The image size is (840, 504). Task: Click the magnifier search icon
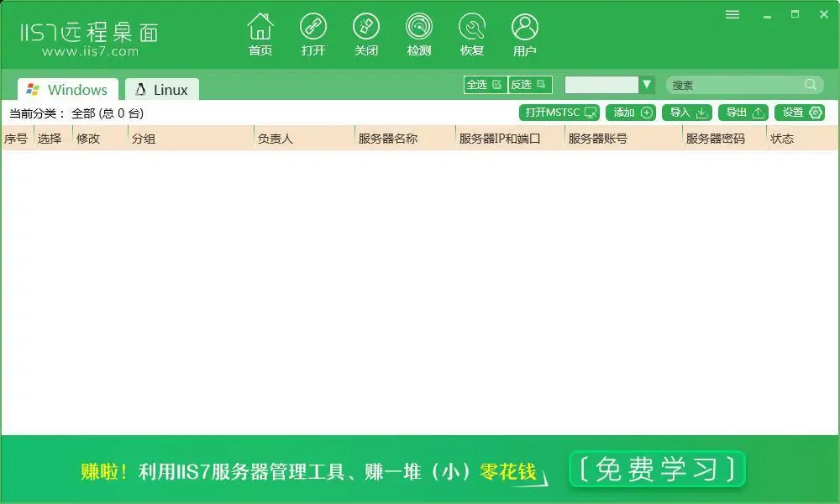811,85
